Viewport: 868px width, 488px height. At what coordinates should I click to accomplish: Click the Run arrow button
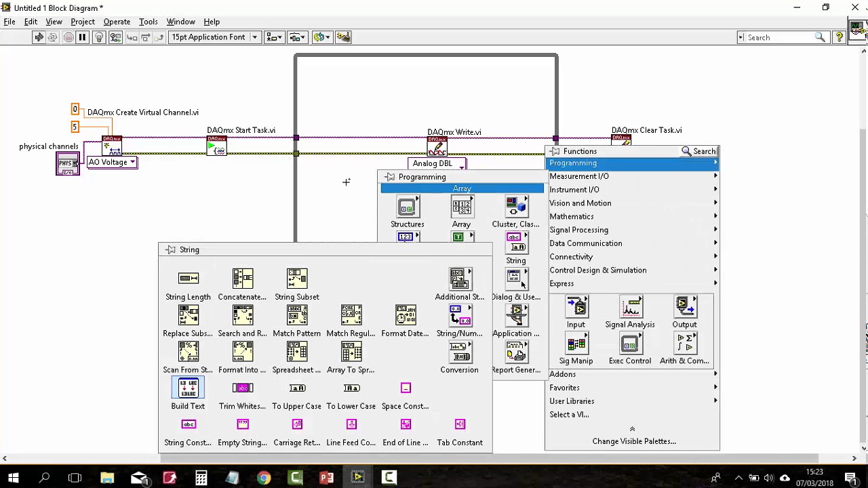[39, 37]
